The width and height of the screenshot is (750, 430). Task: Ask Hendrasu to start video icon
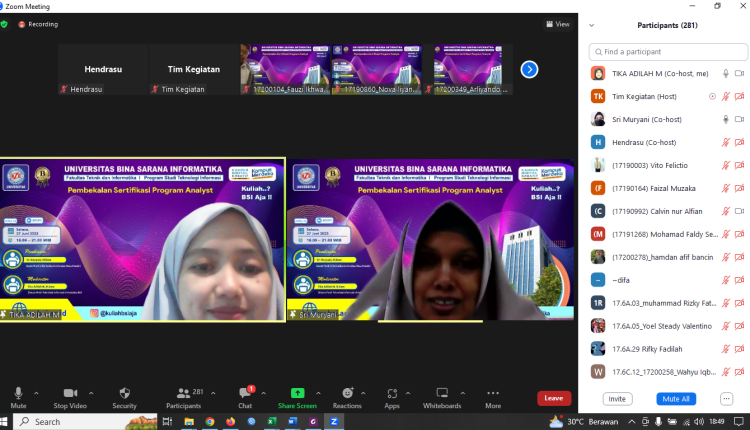coord(739,143)
